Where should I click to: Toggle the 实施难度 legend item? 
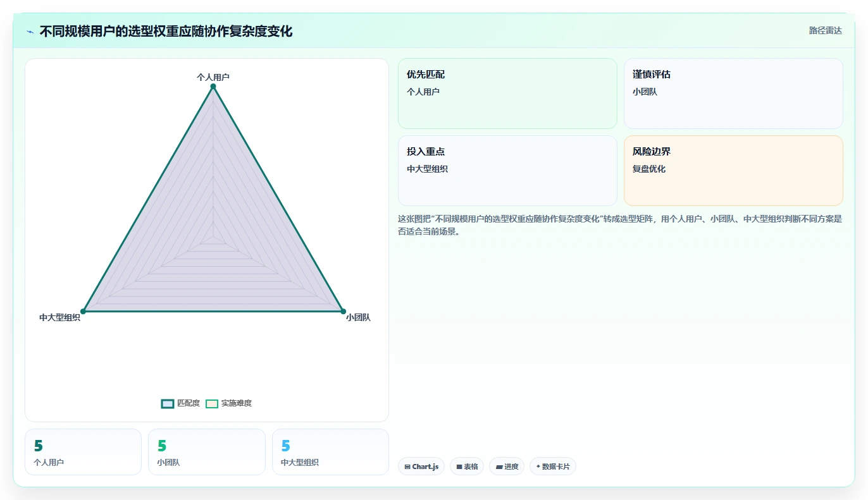point(229,403)
